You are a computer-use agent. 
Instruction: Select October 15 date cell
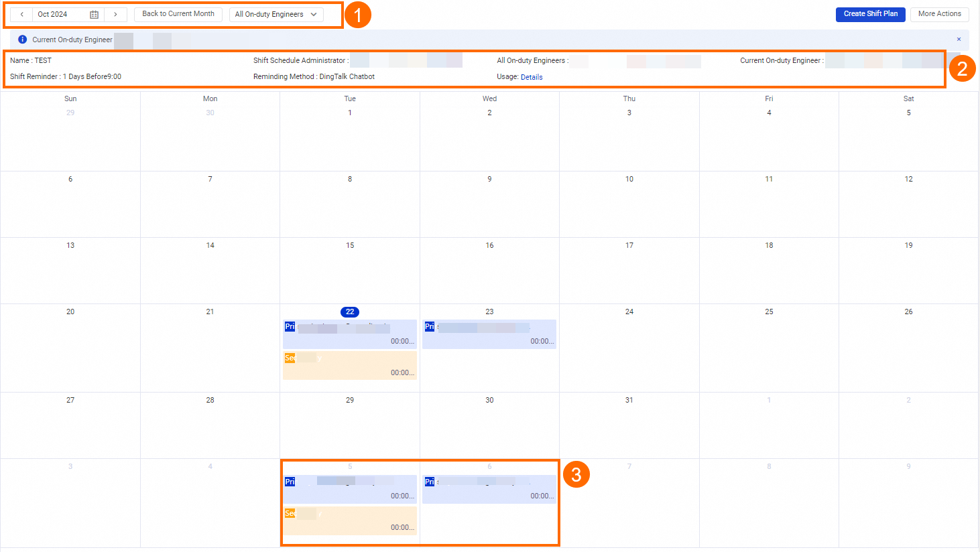tap(350, 271)
